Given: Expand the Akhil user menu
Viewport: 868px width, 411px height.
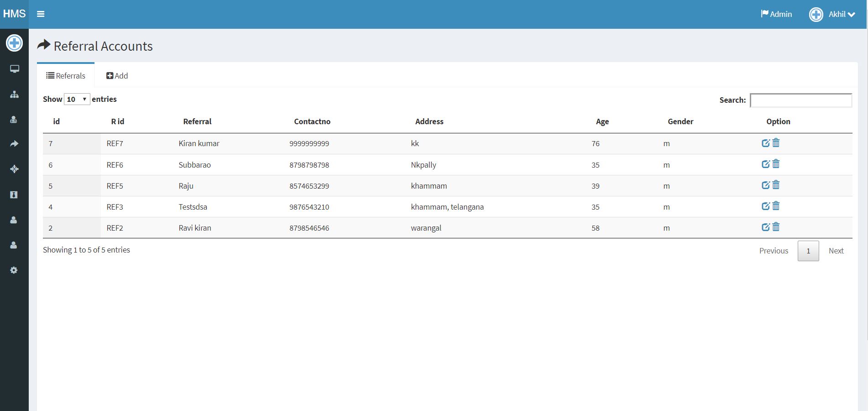Looking at the screenshot, I should point(832,15).
